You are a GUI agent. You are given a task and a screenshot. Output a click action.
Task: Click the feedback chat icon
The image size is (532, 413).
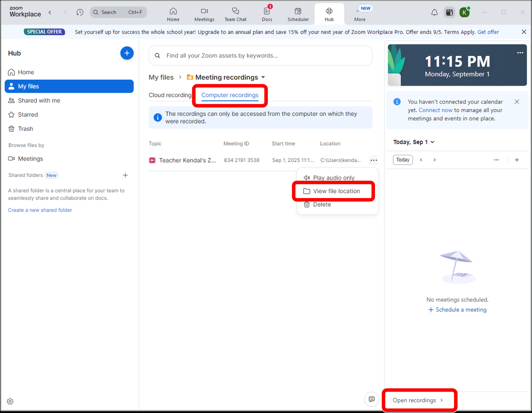[x=371, y=399]
